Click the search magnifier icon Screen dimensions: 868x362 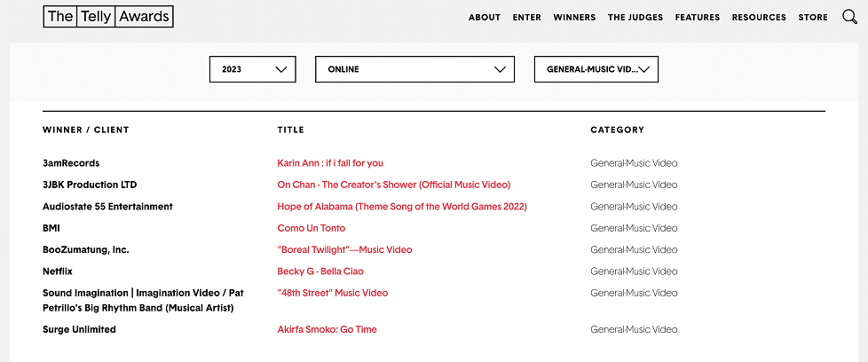click(849, 17)
